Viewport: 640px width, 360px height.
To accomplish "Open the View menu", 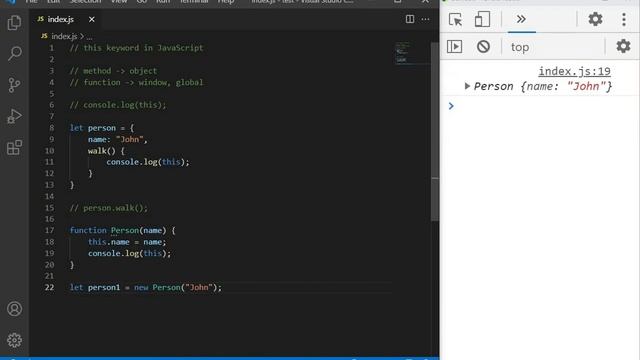I will click(119, 2).
